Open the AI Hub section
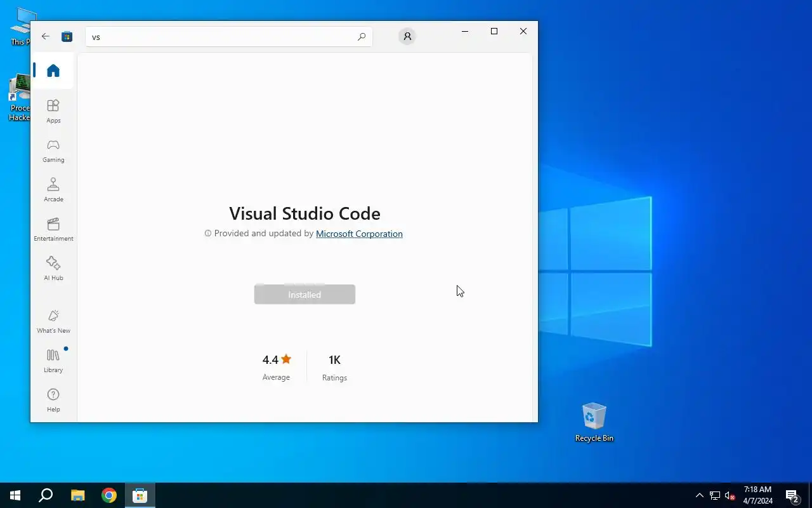The image size is (812, 508). 53,269
